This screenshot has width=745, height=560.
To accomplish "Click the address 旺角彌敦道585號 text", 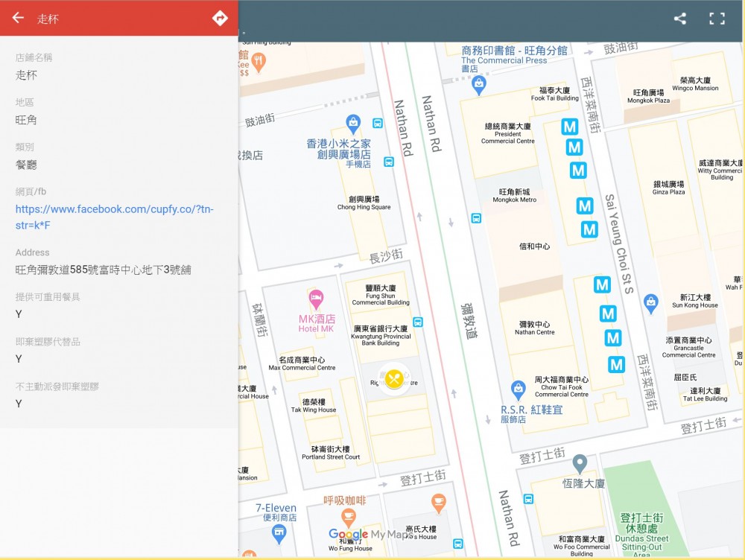I will [x=103, y=270].
